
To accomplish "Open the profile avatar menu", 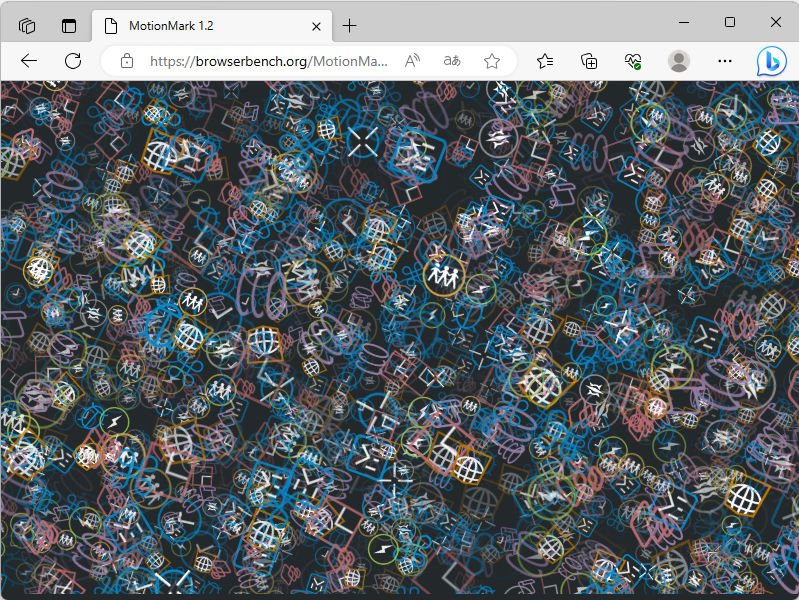I will point(679,61).
